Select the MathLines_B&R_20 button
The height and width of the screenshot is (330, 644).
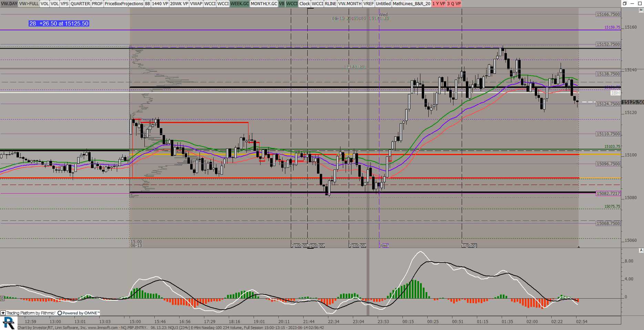point(411,3)
